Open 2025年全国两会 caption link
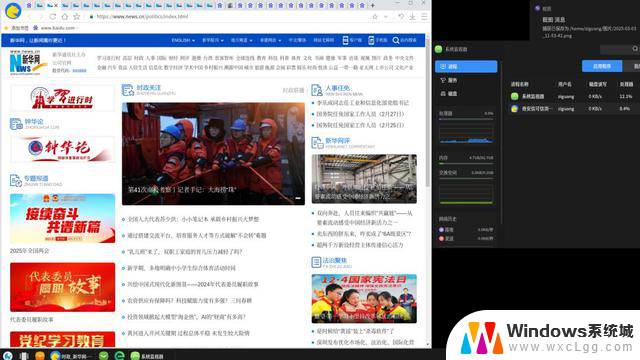 click(29, 251)
